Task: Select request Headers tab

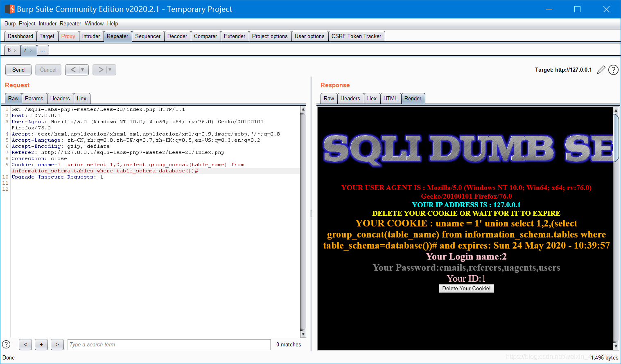Action: [60, 98]
